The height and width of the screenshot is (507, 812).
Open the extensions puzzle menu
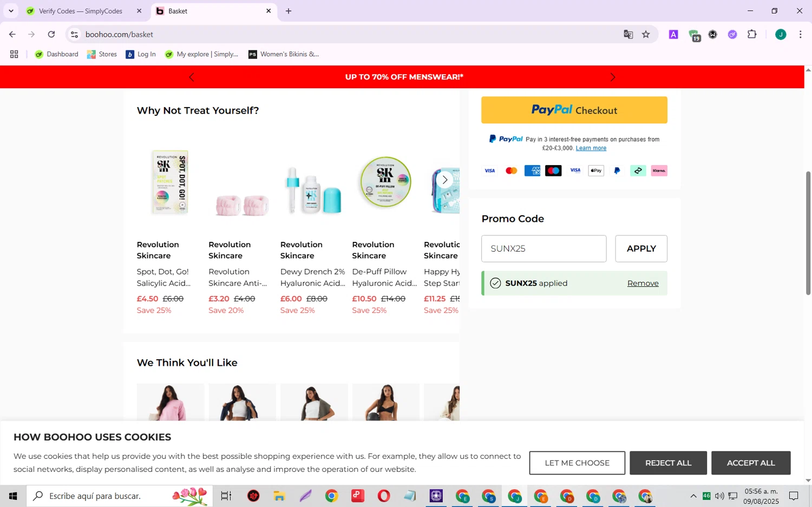[x=752, y=34]
